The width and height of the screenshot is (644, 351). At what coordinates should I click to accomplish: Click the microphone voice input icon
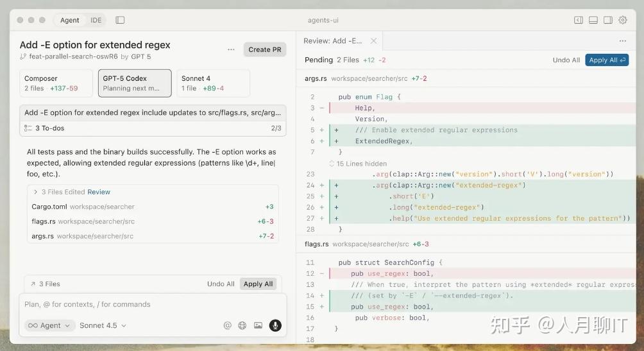[275, 325]
